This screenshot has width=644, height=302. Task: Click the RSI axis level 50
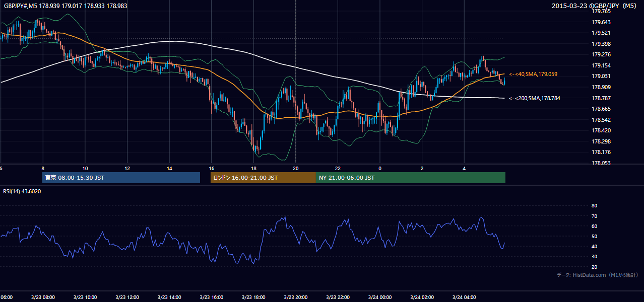(594, 236)
